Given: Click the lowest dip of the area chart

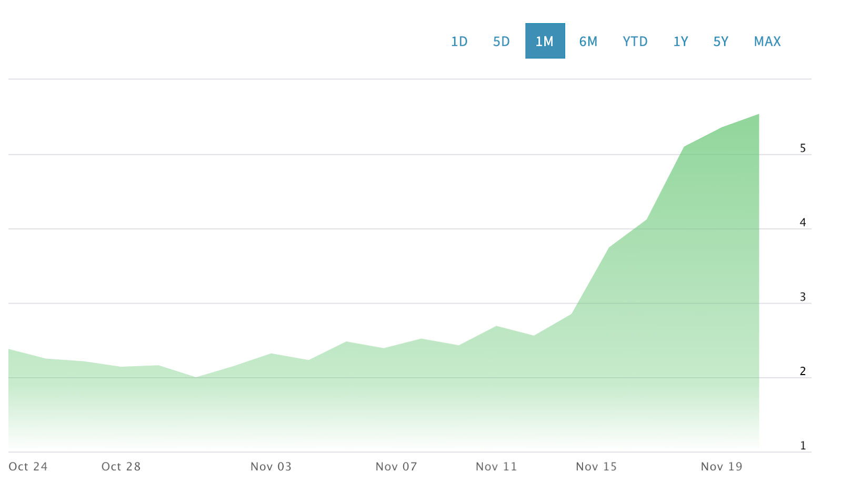Looking at the screenshot, I should click(x=196, y=377).
